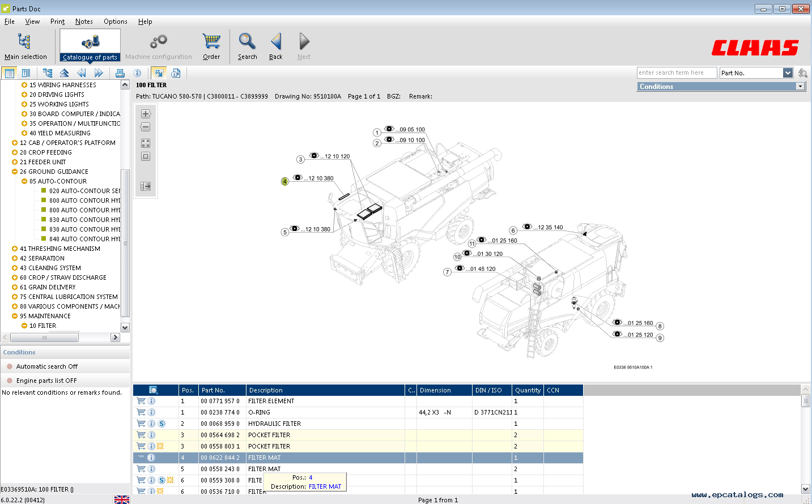The height and width of the screenshot is (504, 812).
Task: Open the View menu
Action: coord(32,22)
